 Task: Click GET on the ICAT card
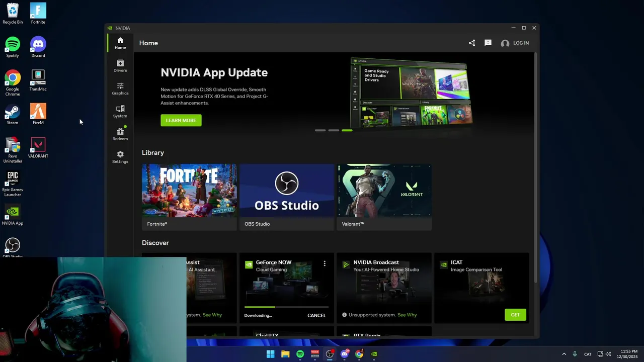[x=515, y=315]
